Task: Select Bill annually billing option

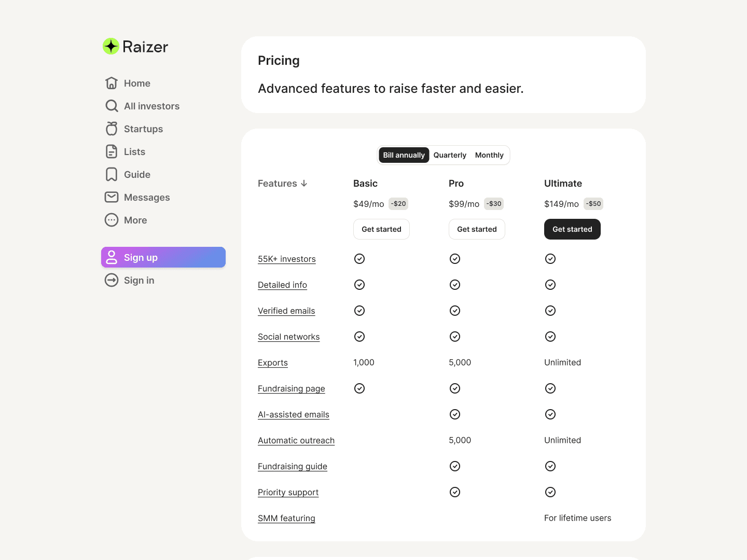Action: point(404,155)
